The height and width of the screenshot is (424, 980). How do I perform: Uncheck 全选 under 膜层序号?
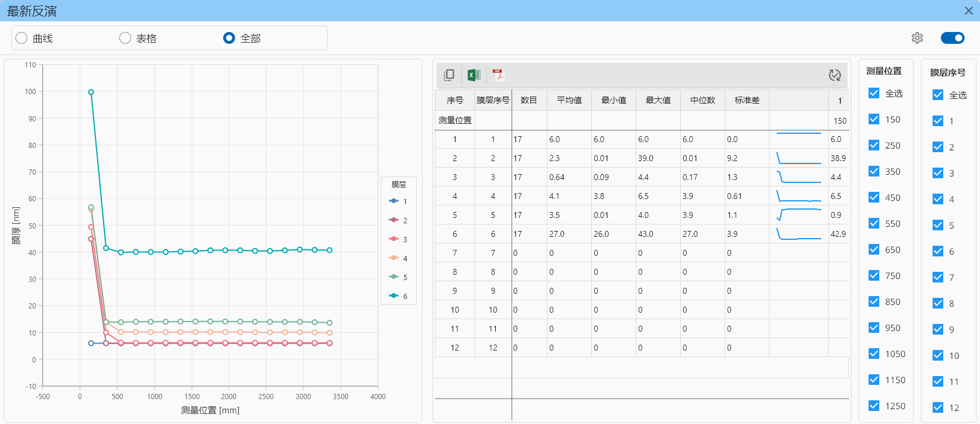click(938, 95)
